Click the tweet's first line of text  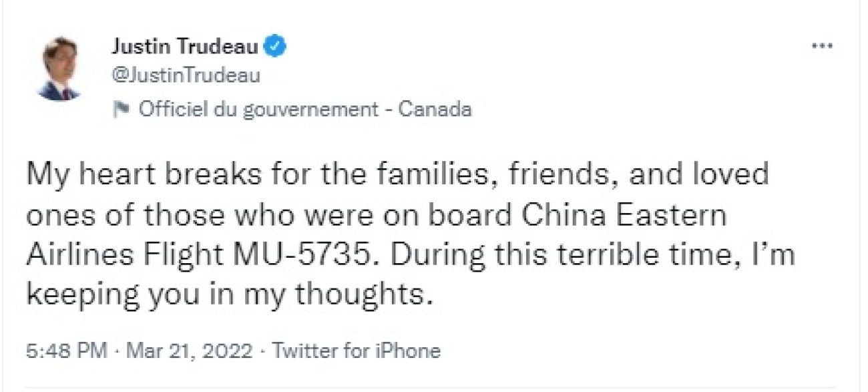pyautogui.click(x=397, y=176)
